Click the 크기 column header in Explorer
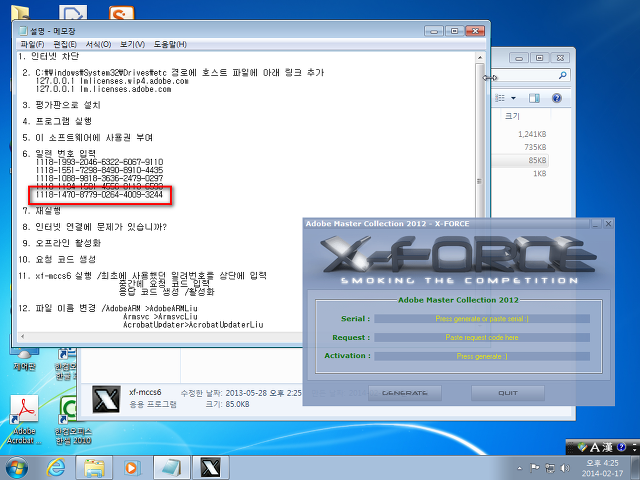Image resolution: width=640 pixels, height=480 pixels. [x=513, y=116]
